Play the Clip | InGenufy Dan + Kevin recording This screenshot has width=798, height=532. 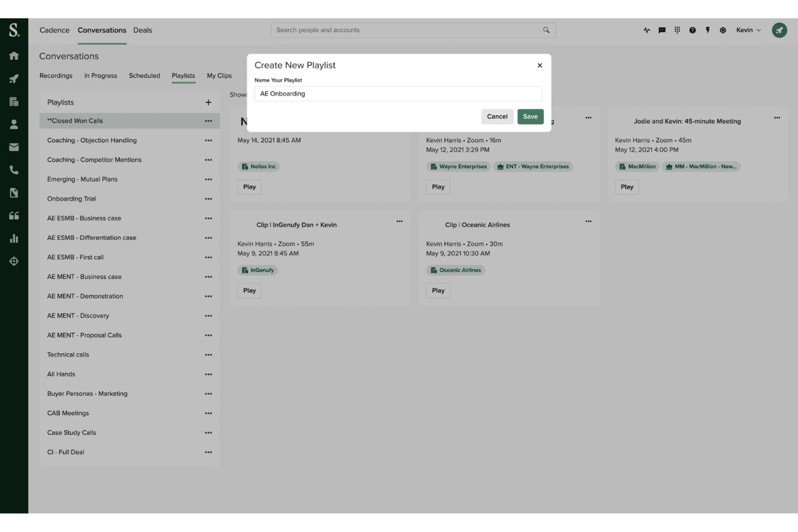(249, 290)
